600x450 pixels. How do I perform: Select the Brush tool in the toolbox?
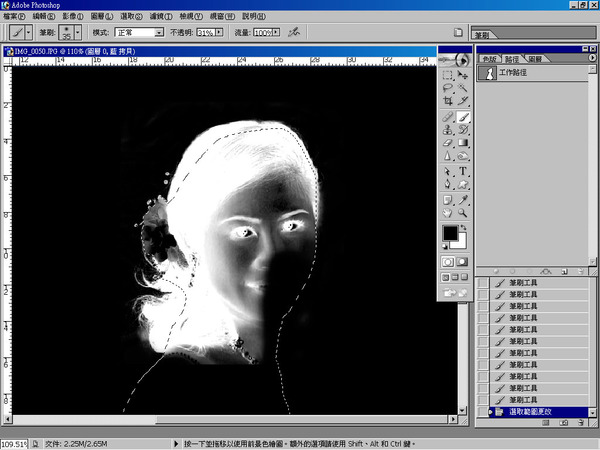[465, 116]
